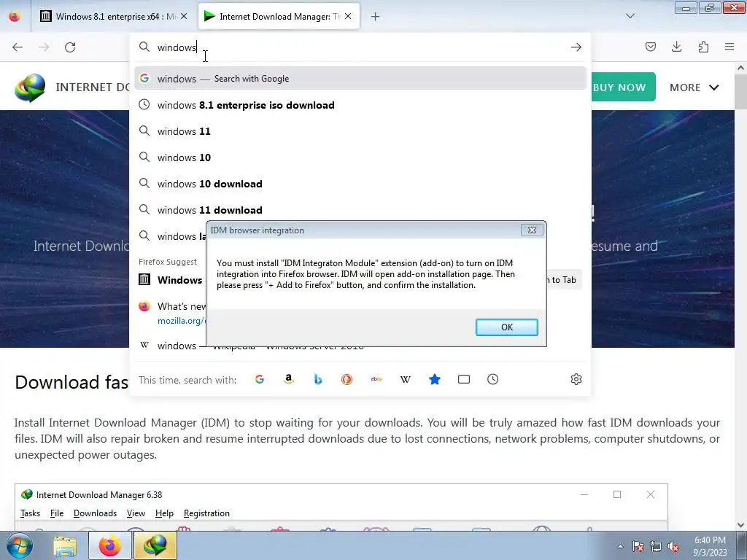Close the Internet Download Manager tab
The height and width of the screenshot is (560, 747).
pos(348,17)
